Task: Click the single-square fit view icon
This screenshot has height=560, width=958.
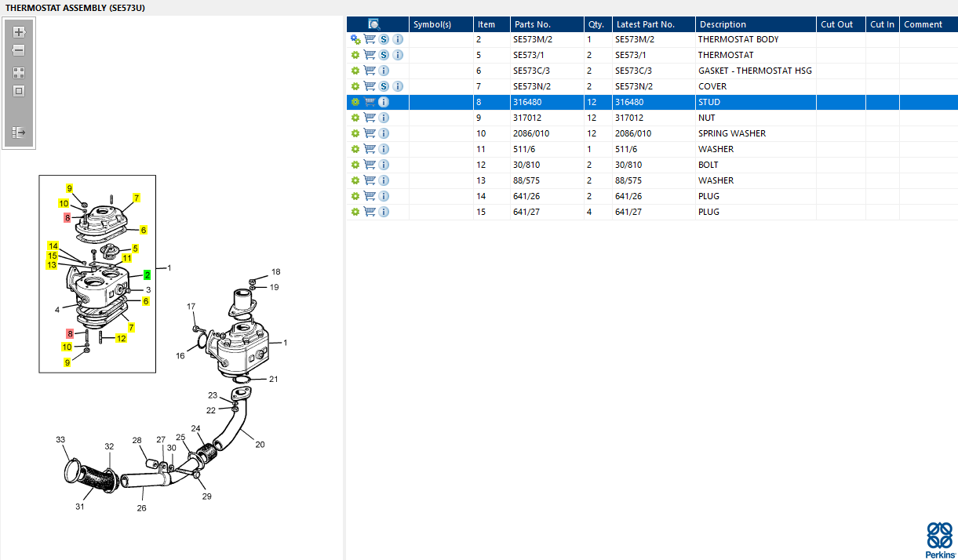Action: [19, 90]
